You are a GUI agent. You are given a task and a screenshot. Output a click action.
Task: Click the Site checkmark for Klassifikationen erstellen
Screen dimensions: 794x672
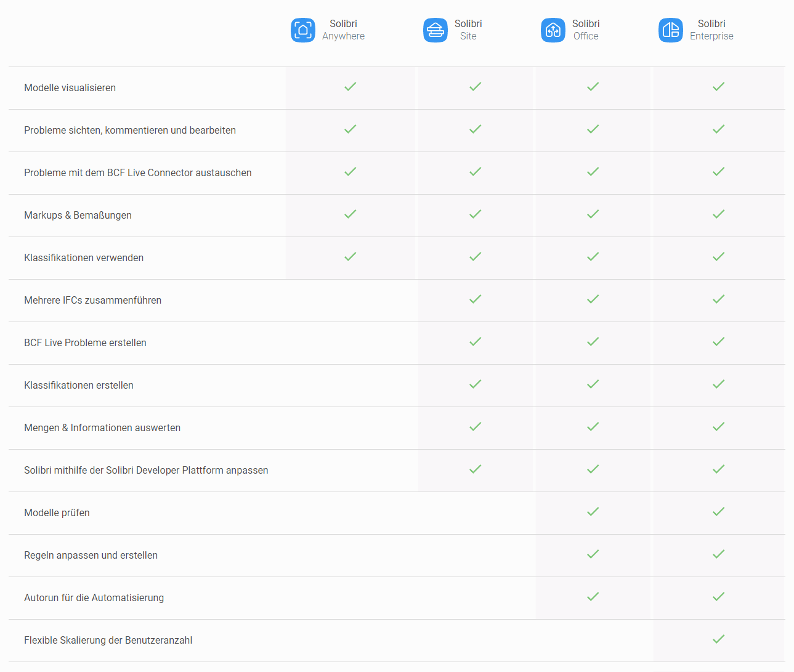click(476, 384)
